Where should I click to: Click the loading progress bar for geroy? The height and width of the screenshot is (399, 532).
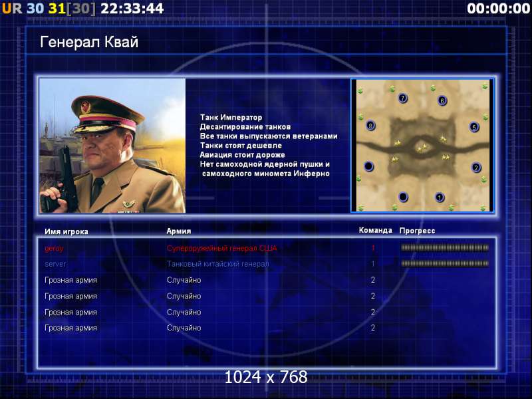[445, 248]
